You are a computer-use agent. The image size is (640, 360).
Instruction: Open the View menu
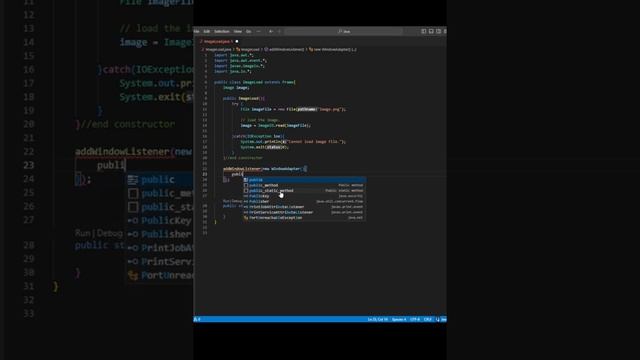click(238, 31)
